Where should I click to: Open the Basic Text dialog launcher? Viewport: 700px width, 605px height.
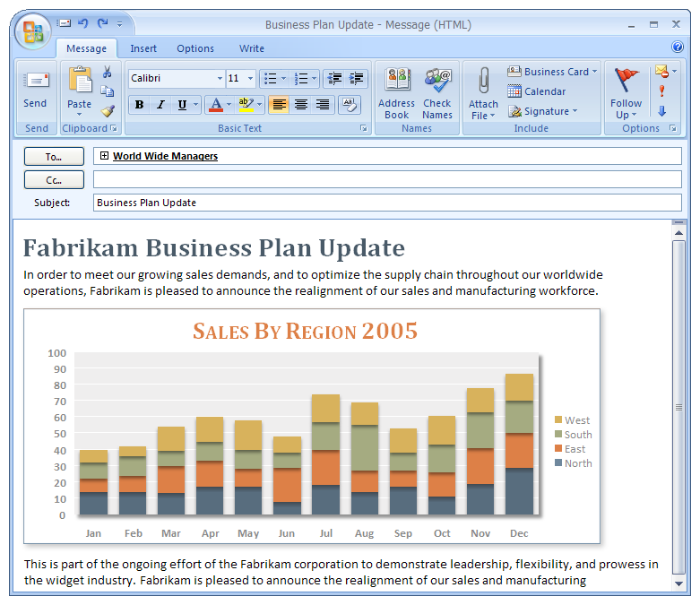click(x=364, y=128)
